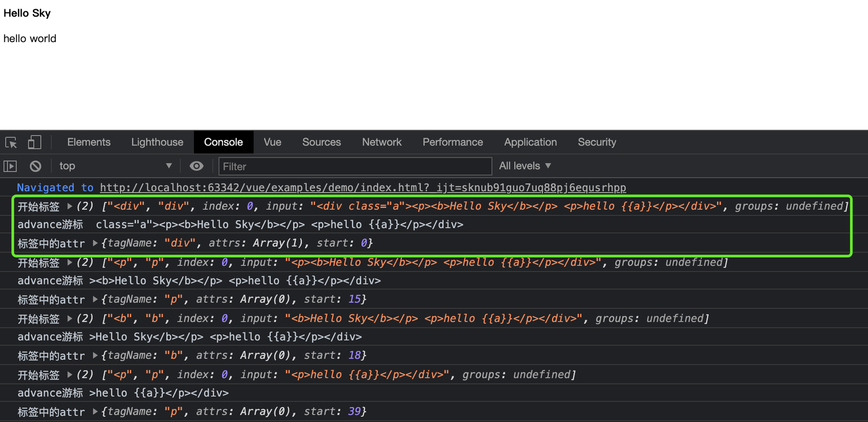Select the "advance游标 >hello {{a}}" log line
Image resolution: width=868 pixels, height=422 pixels.
pyautogui.click(x=123, y=393)
